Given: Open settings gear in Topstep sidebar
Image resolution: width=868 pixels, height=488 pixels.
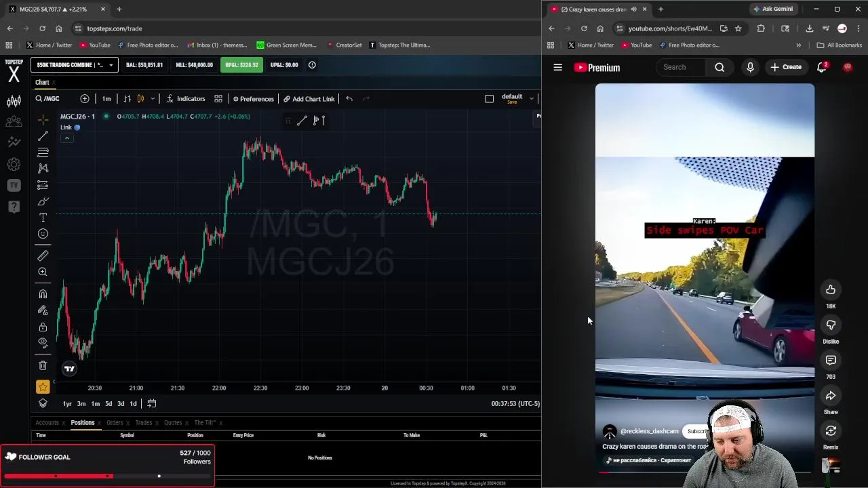Looking at the screenshot, I should pyautogui.click(x=14, y=164).
